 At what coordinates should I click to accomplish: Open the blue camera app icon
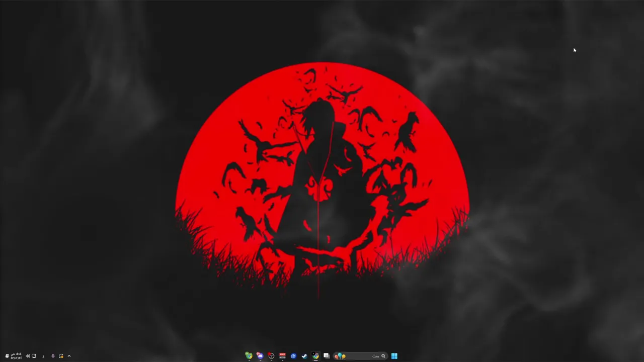click(x=293, y=356)
